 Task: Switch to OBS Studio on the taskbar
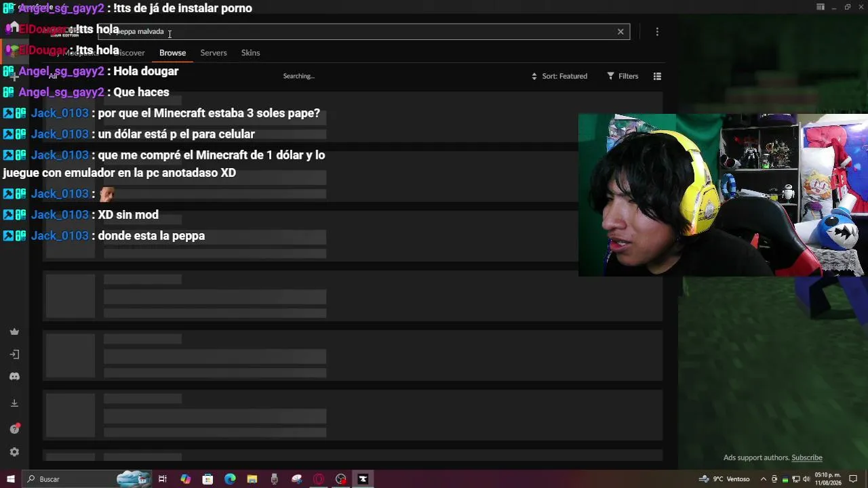point(340,479)
